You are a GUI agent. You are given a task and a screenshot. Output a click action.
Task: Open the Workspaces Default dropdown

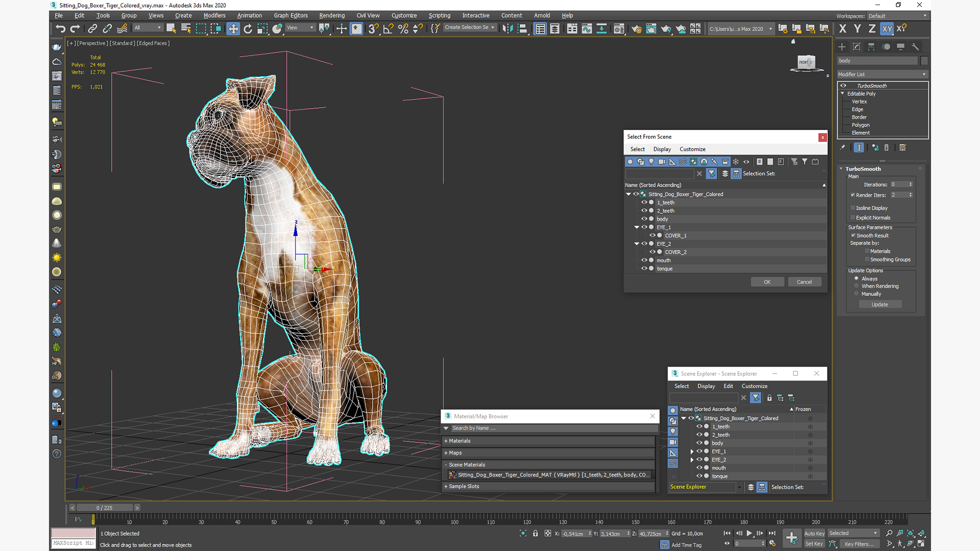pyautogui.click(x=897, y=16)
